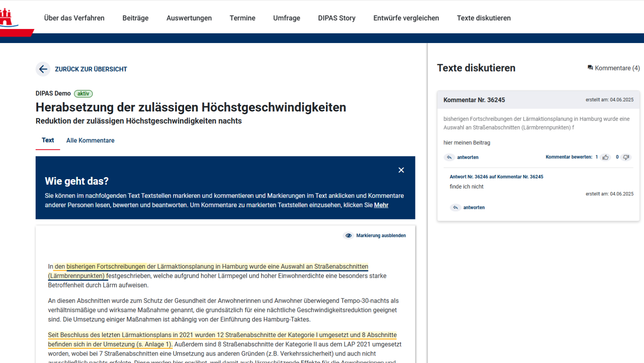
Task: Click the speech bubble icon beside Kommentare (4)
Action: click(590, 67)
